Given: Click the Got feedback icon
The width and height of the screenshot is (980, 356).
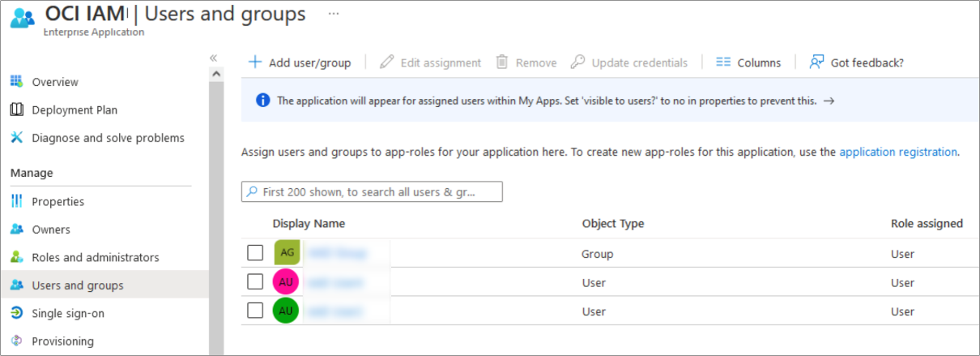Looking at the screenshot, I should (x=816, y=62).
